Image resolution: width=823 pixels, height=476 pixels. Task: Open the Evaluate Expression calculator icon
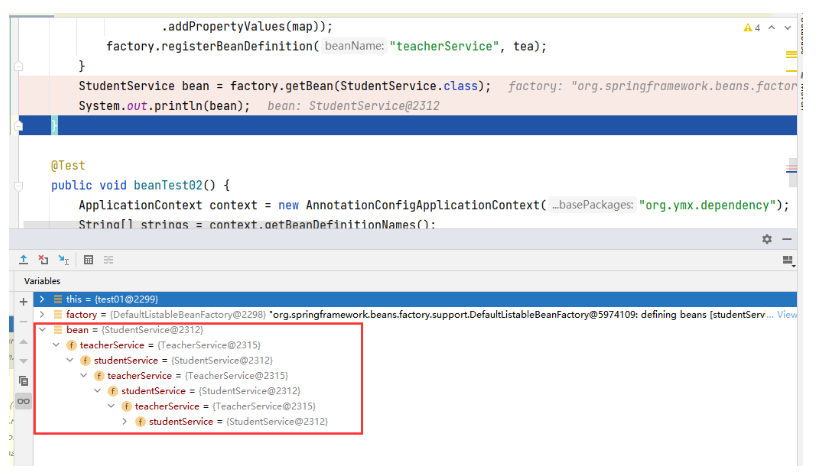click(x=88, y=260)
